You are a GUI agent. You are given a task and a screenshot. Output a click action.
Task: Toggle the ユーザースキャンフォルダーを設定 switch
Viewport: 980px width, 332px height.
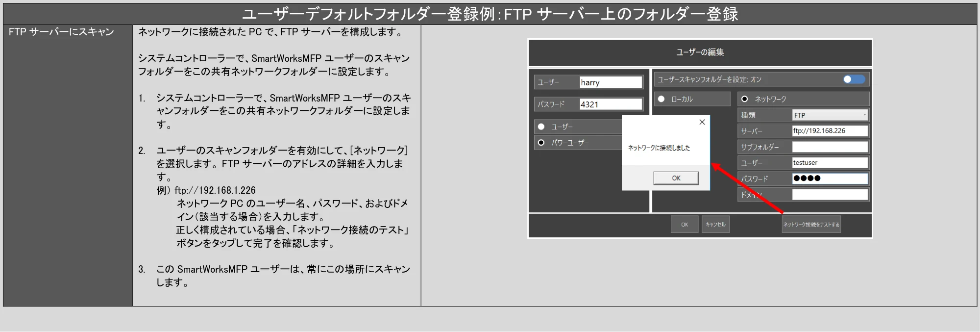854,79
